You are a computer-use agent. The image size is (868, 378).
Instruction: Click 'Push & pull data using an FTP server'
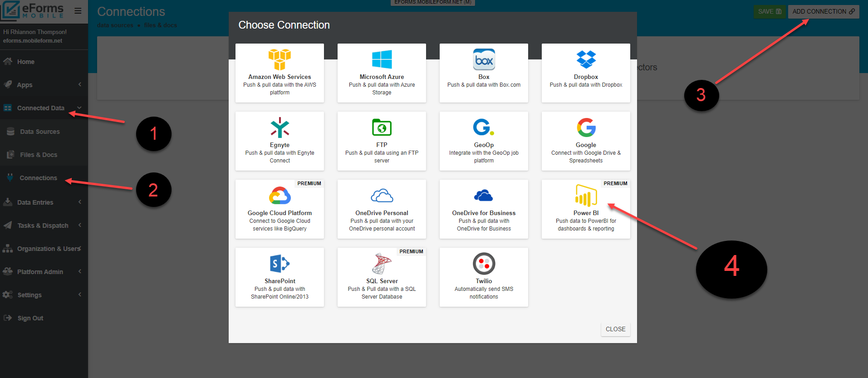tap(382, 157)
